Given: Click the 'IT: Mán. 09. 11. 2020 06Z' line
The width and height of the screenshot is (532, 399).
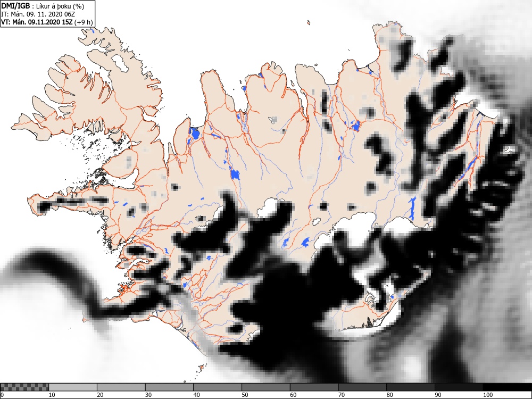Looking at the screenshot, I should [38, 14].
